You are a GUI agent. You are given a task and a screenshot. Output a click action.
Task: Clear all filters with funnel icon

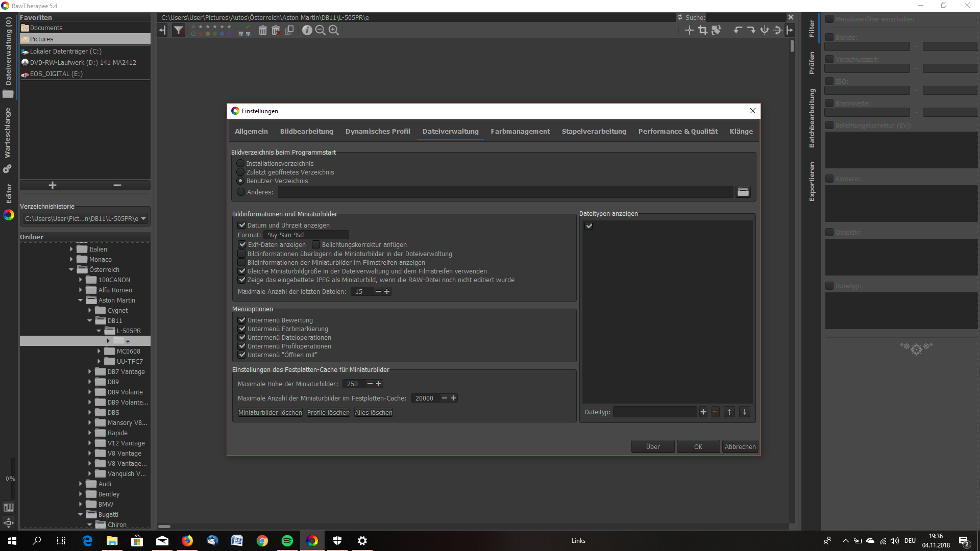point(179,31)
